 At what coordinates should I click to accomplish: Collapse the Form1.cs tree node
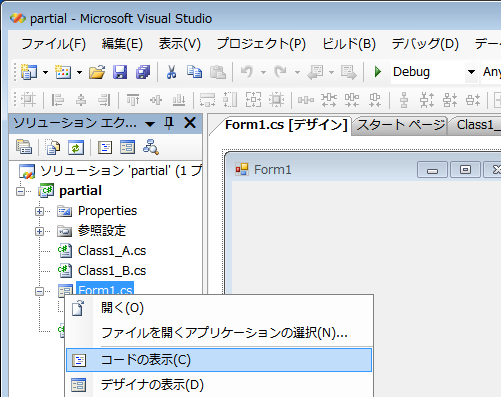pos(39,292)
